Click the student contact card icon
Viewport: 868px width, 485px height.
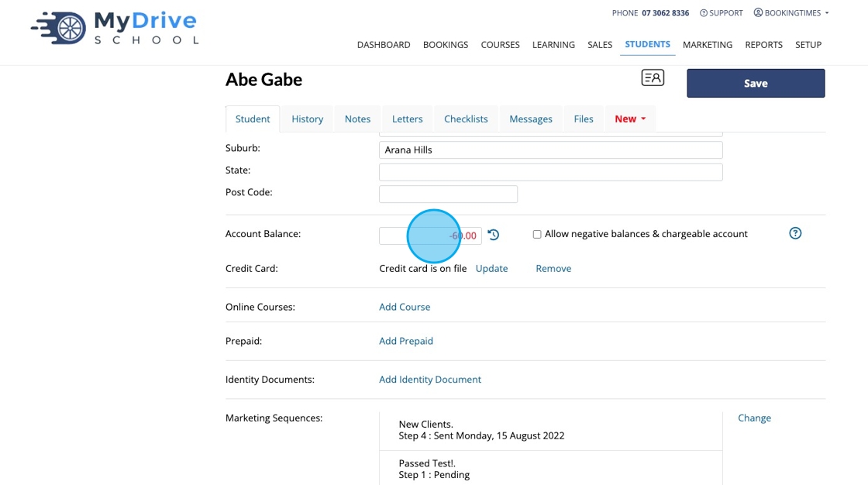click(x=653, y=78)
